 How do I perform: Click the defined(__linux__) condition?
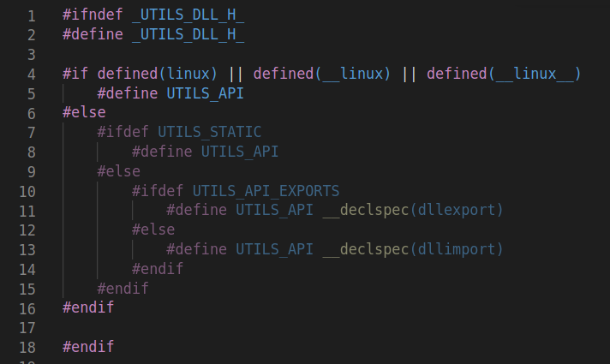point(504,74)
